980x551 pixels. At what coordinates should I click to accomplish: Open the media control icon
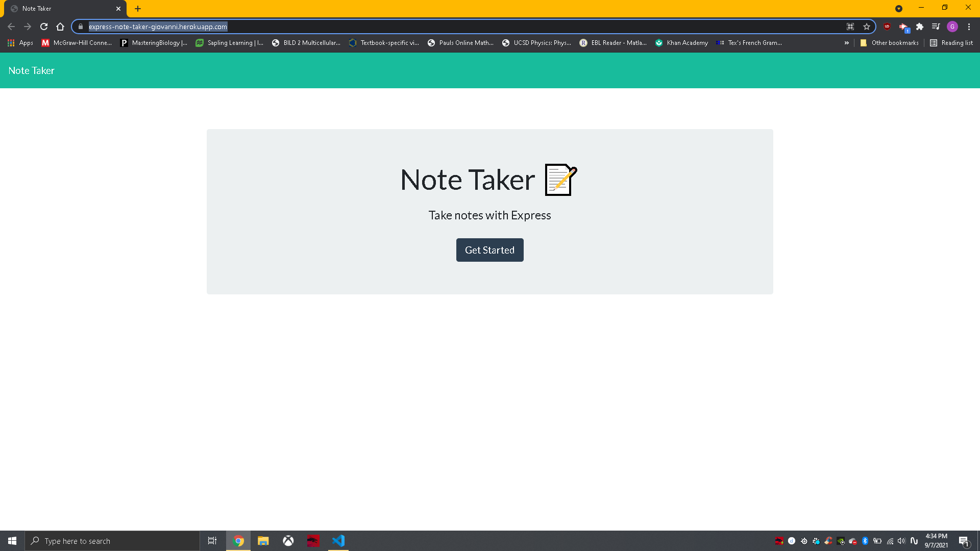936,27
